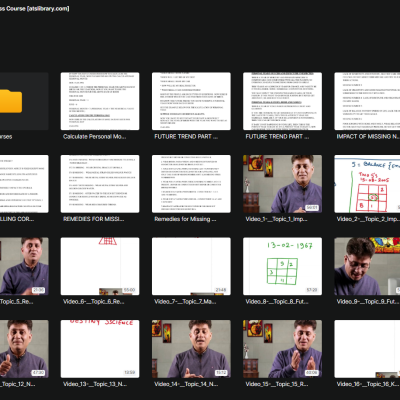Open the Video_14 Topic_14 video thumbnail
This screenshot has height=400, width=400.
click(x=191, y=349)
